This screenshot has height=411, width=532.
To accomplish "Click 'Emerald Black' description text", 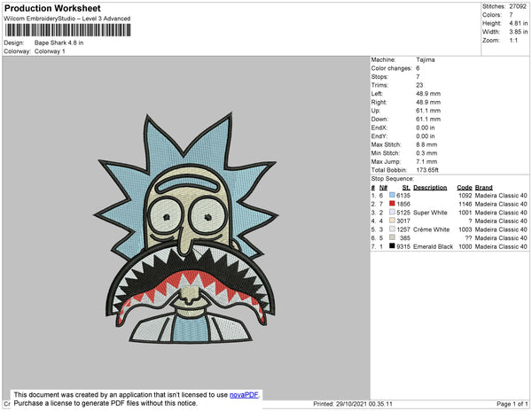I will click(433, 246).
